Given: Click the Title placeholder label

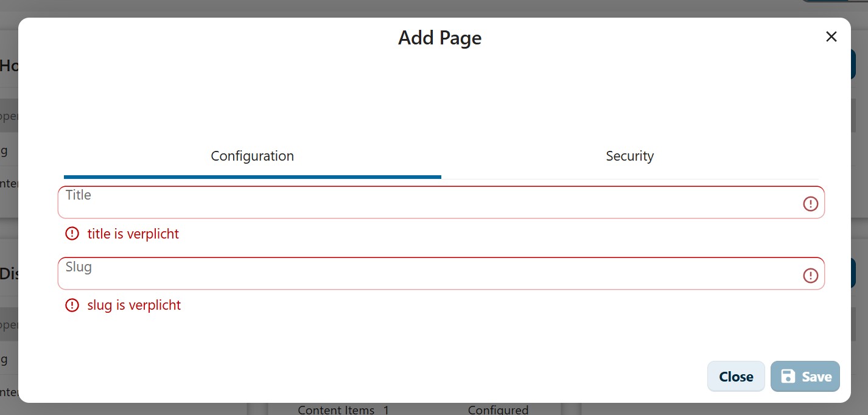Looking at the screenshot, I should click(78, 195).
